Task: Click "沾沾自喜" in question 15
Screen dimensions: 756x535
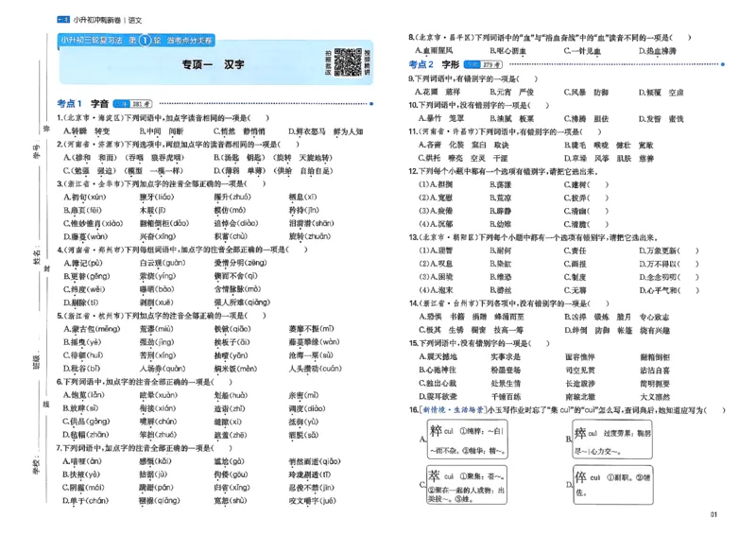Action: 655,370
